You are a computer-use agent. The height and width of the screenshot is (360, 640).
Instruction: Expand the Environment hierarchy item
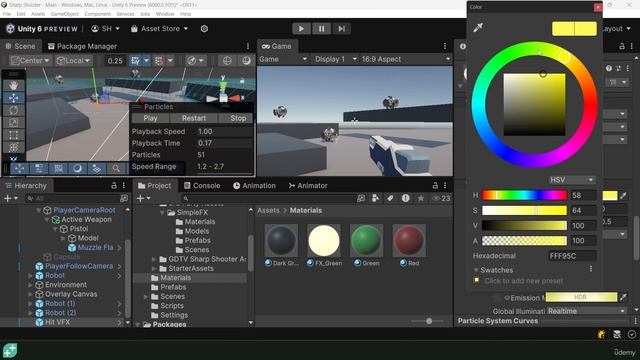[31, 284]
